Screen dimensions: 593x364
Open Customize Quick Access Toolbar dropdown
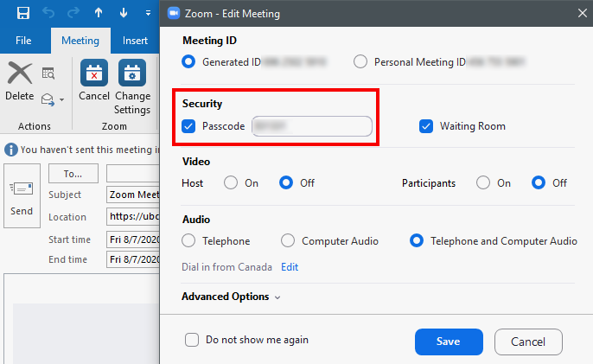click(149, 13)
